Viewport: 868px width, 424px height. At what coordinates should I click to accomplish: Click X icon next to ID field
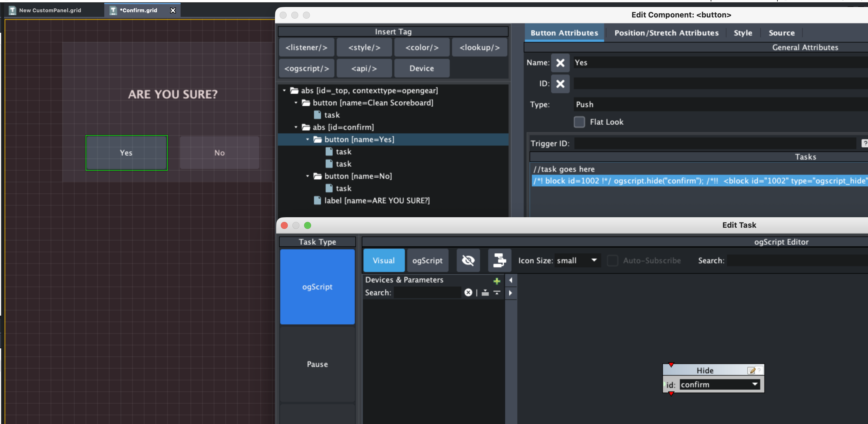(x=560, y=84)
